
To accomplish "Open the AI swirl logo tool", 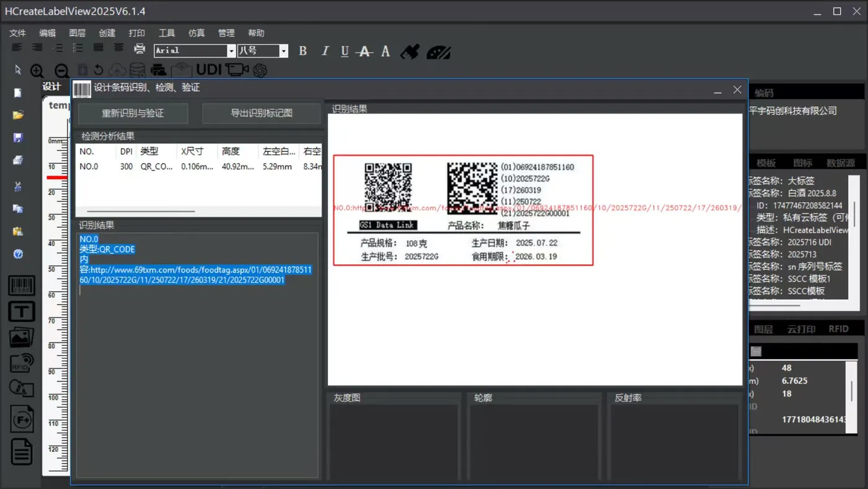I will coord(260,70).
